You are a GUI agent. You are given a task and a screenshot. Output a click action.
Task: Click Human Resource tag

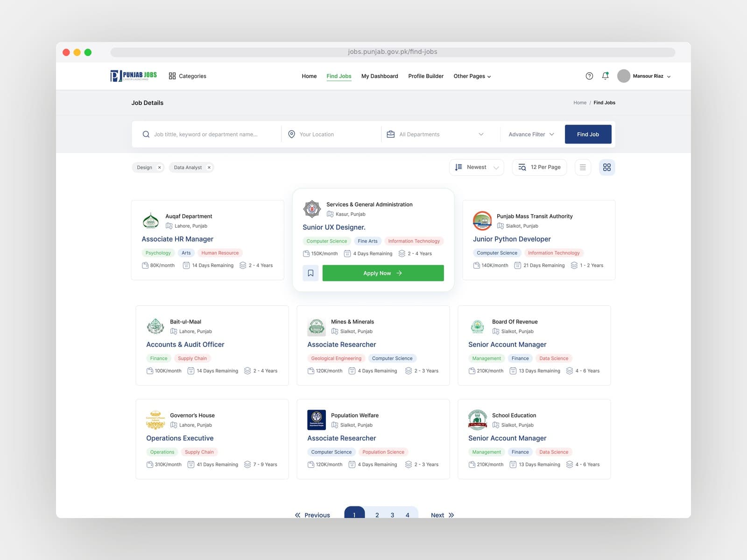click(220, 253)
